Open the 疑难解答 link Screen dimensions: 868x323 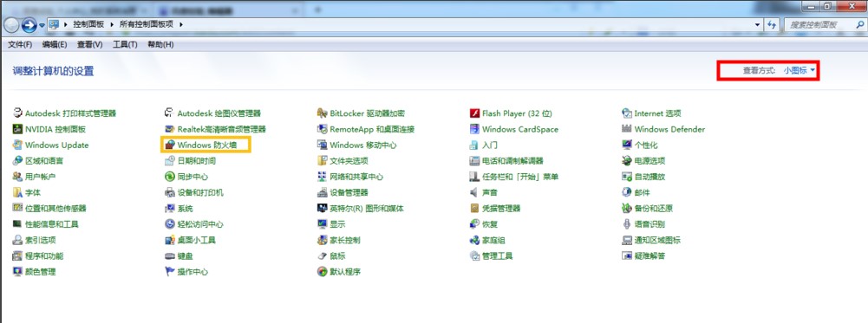pyautogui.click(x=649, y=256)
